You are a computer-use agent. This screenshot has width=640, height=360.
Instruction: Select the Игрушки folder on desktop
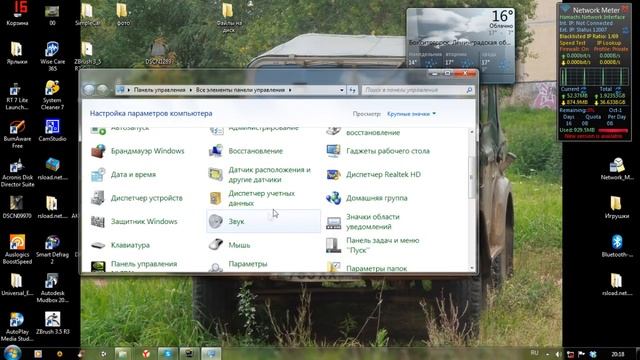(617, 207)
